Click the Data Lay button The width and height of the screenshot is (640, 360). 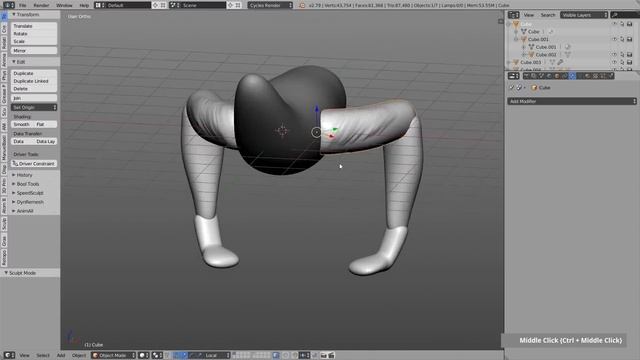coord(45,141)
